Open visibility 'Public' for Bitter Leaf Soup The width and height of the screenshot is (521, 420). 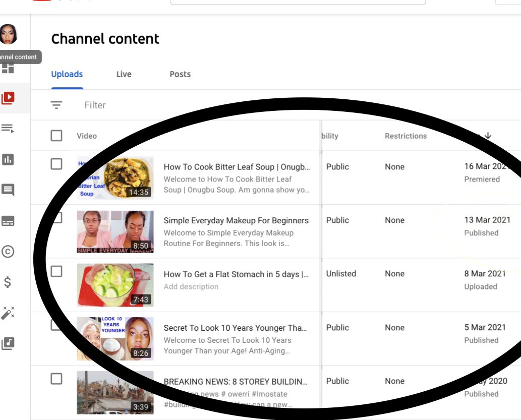337,166
